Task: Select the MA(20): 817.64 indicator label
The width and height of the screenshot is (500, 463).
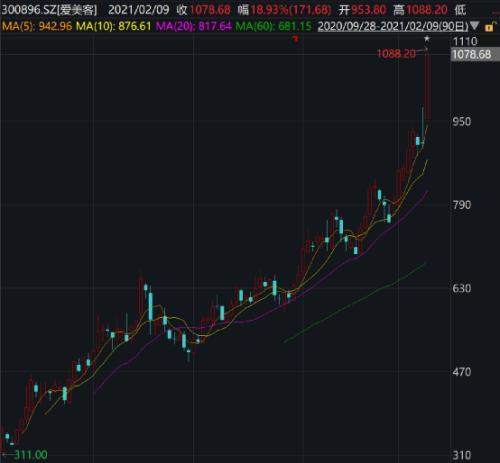Action: 194,26
